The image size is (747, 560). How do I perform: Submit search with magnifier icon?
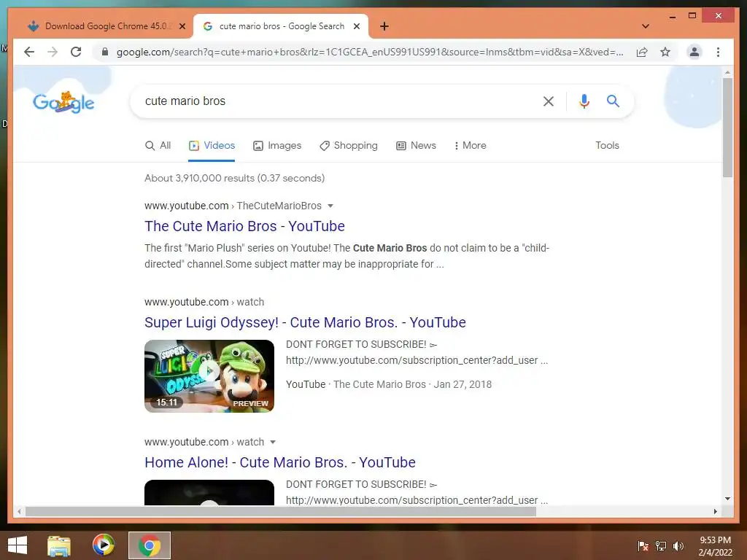coord(613,101)
